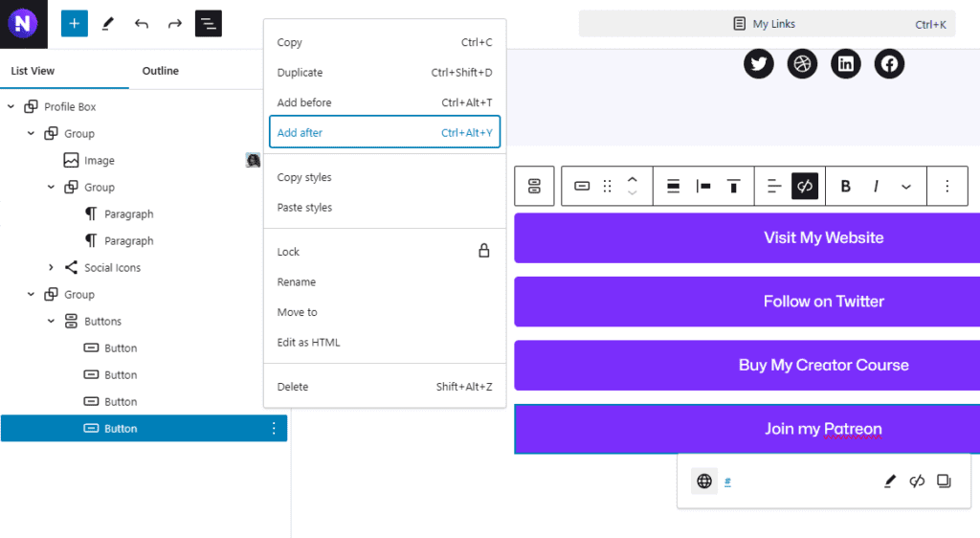The width and height of the screenshot is (980, 538).
Task: Choose Move to in context menu
Action: coord(385,312)
